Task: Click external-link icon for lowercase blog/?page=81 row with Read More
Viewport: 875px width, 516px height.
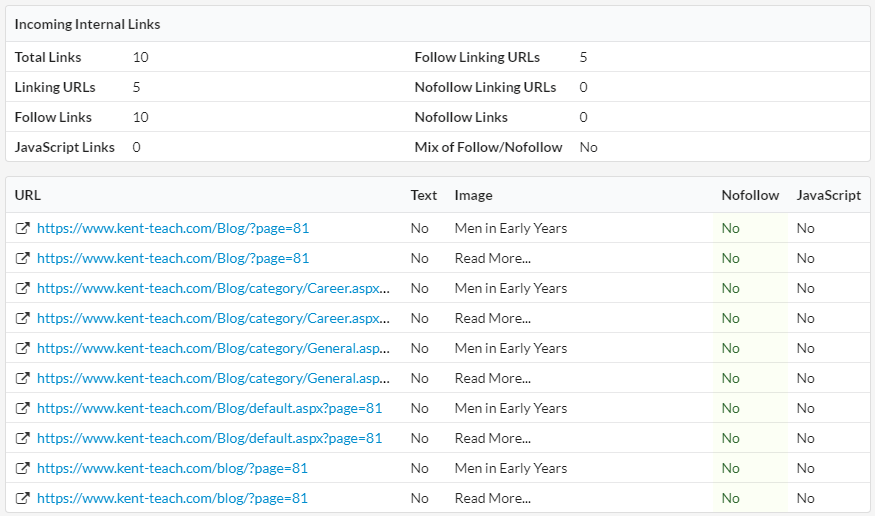Action: pyautogui.click(x=22, y=499)
